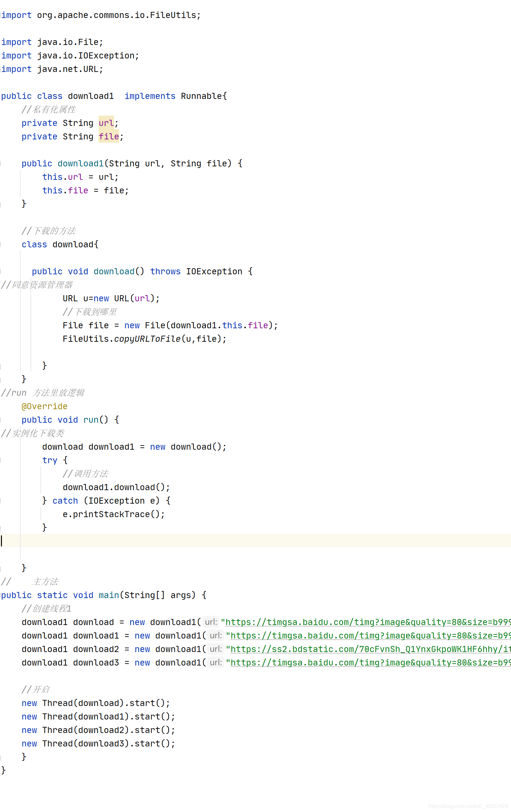Click comment '//实例化下载类'
This screenshot has height=812, width=511.
click(x=33, y=433)
